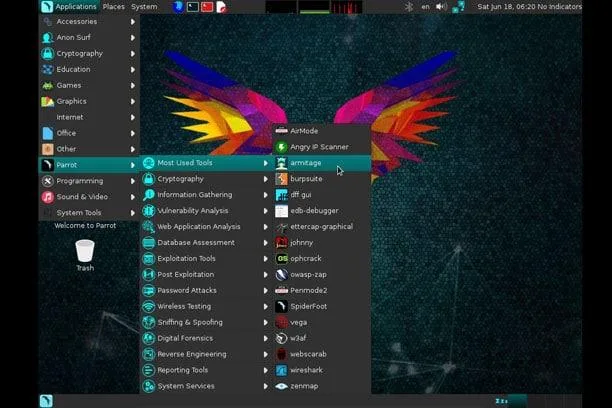Viewport: 612px width, 408px height.
Task: Open the System menu
Action: pos(144,7)
